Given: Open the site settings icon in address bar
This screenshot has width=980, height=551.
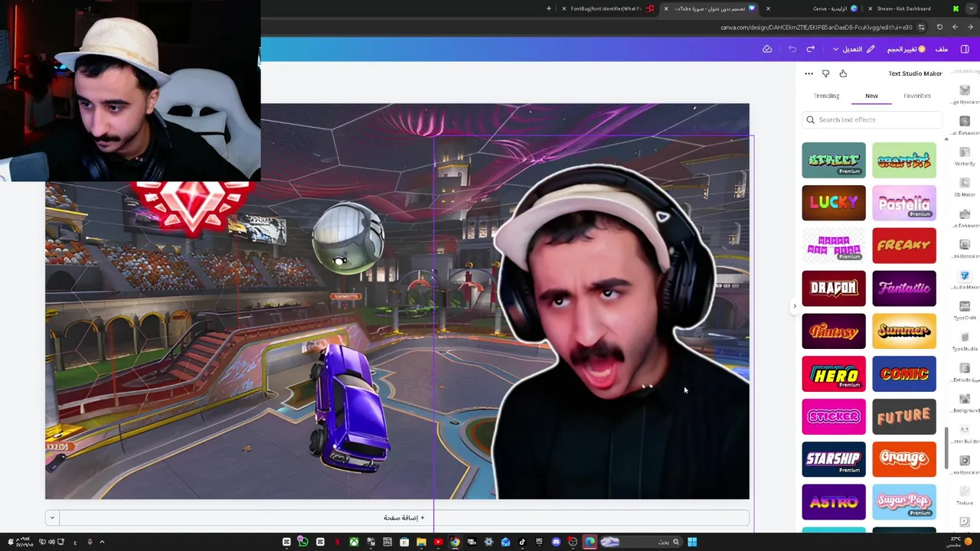Looking at the screenshot, I should coord(921,28).
